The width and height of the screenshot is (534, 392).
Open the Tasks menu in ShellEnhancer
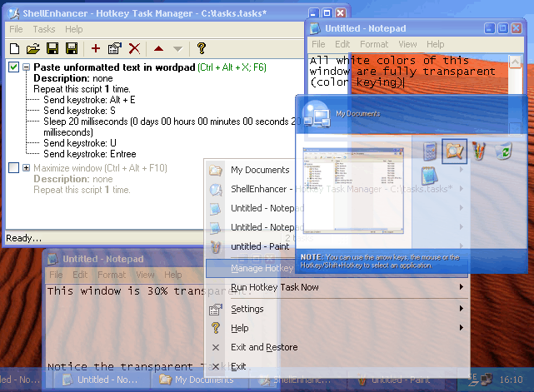click(44, 29)
